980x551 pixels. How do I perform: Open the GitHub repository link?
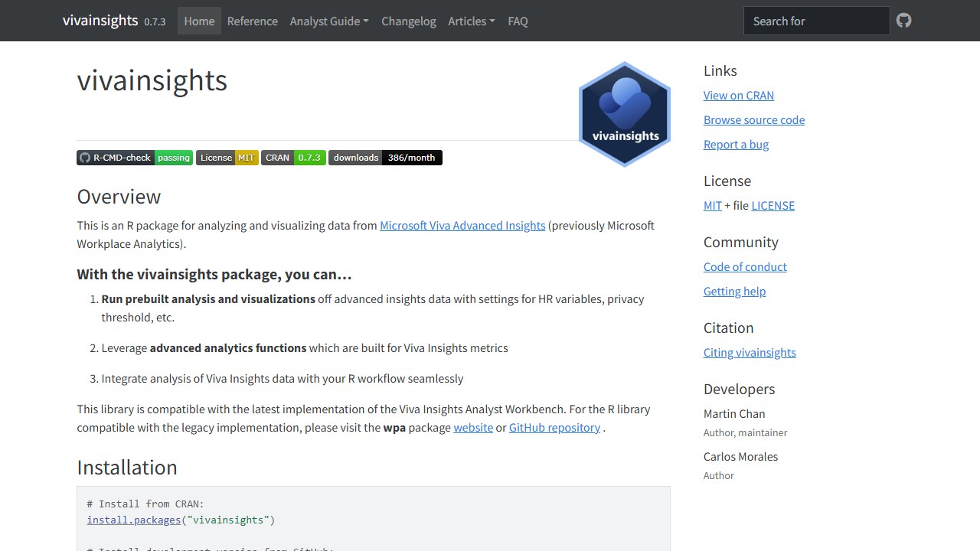coord(554,428)
